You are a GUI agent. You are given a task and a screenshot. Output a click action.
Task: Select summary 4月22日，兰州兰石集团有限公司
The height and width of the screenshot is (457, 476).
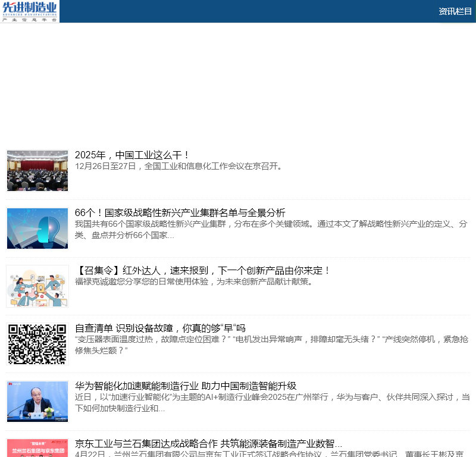click(x=270, y=453)
